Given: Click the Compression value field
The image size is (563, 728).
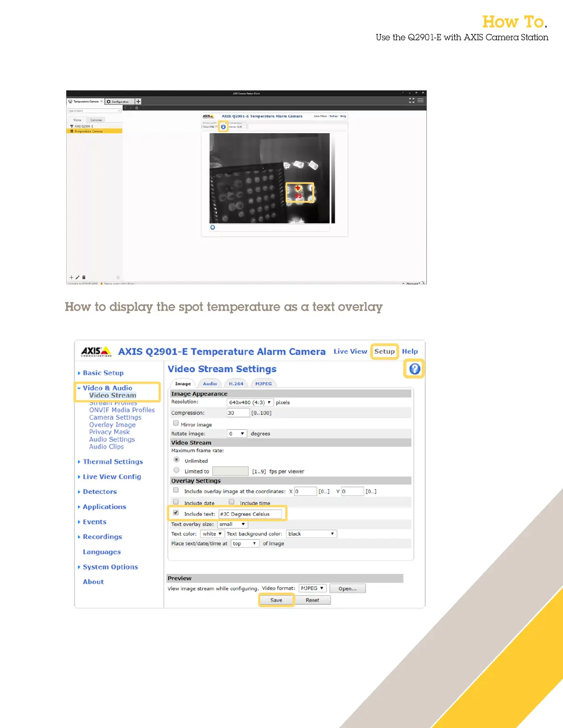Looking at the screenshot, I should point(238,413).
